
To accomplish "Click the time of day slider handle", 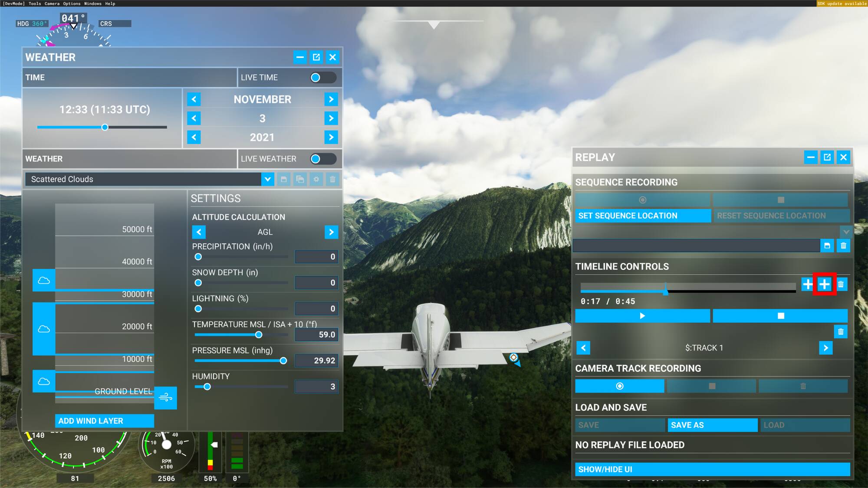I will coord(105,128).
